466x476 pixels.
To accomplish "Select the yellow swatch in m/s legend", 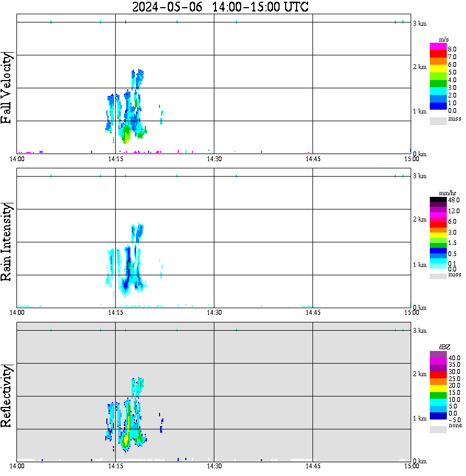I will click(x=438, y=69).
